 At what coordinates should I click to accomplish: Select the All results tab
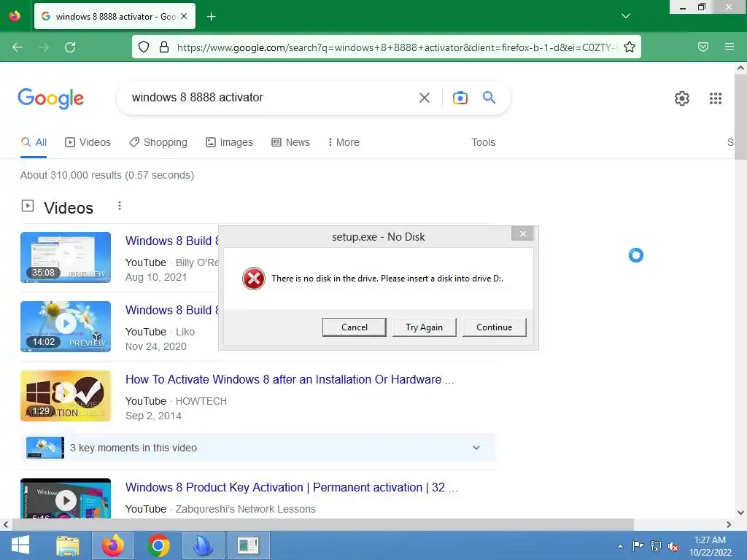[34, 142]
